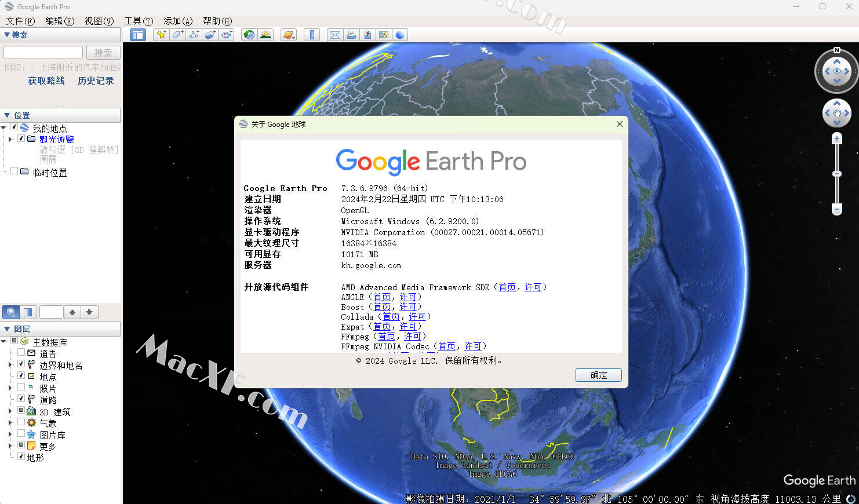Open the 帮助(H) menu
The width and height of the screenshot is (859, 504).
[x=217, y=21]
